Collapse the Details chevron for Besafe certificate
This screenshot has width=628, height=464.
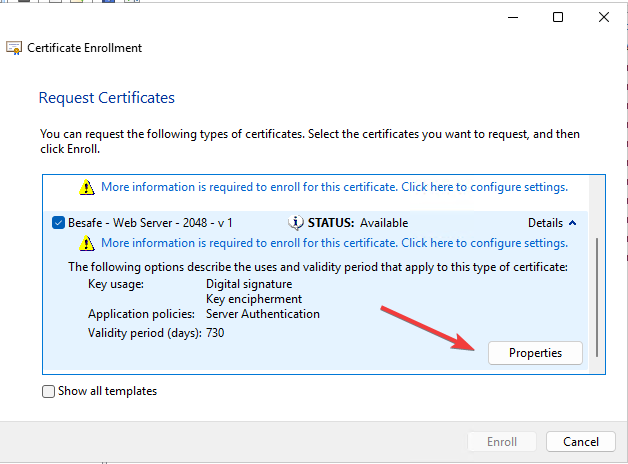[x=573, y=223]
